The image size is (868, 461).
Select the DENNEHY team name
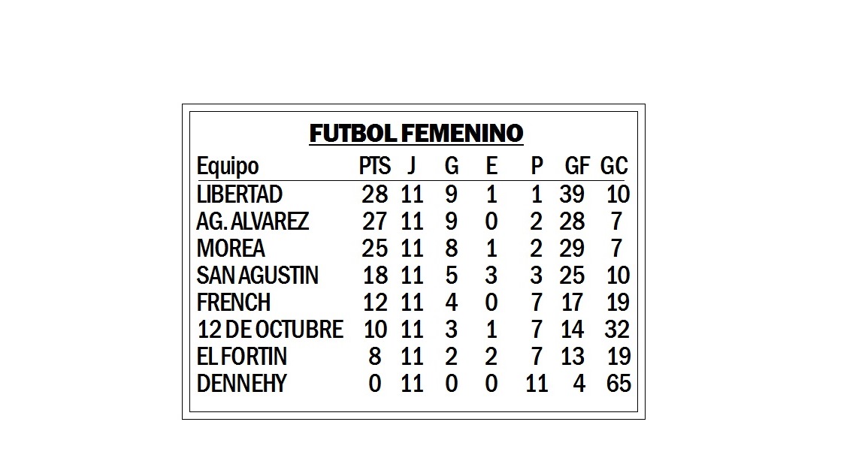pyautogui.click(x=241, y=384)
